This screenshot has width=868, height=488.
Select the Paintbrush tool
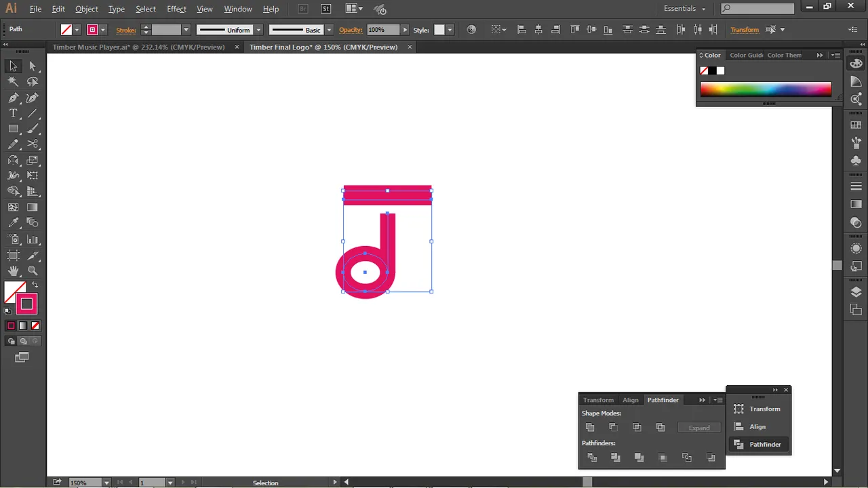coord(33,129)
